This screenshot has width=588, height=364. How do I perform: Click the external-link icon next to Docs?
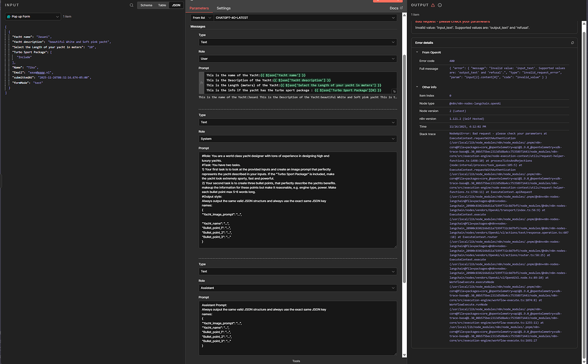[x=400, y=8]
